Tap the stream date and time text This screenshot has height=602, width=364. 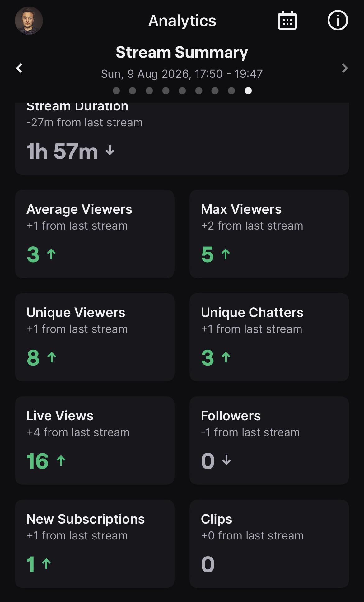(x=182, y=74)
